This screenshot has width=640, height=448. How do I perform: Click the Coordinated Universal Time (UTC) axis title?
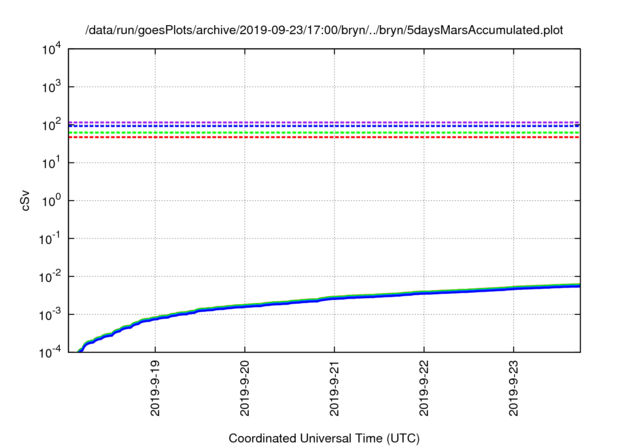coord(324,438)
